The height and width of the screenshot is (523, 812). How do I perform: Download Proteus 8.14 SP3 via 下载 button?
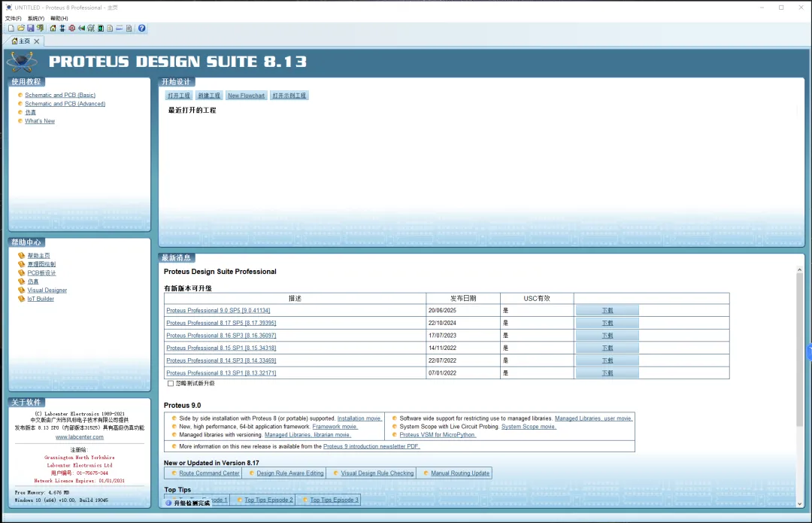click(x=607, y=360)
